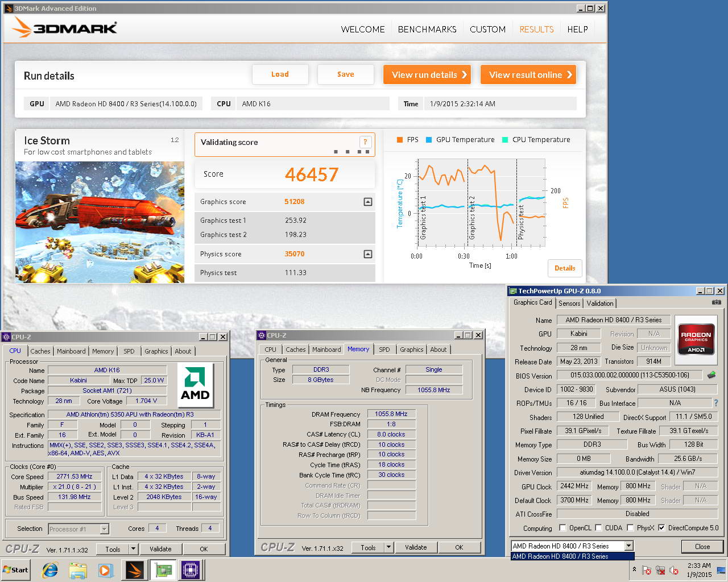Viewport: 728px width, 582px height.
Task: Switch to 3DMark taskbar icon
Action: click(x=135, y=570)
